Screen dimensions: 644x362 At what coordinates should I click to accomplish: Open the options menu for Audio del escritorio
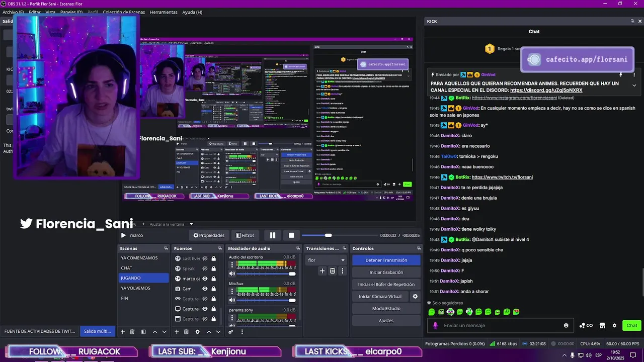tap(232, 264)
